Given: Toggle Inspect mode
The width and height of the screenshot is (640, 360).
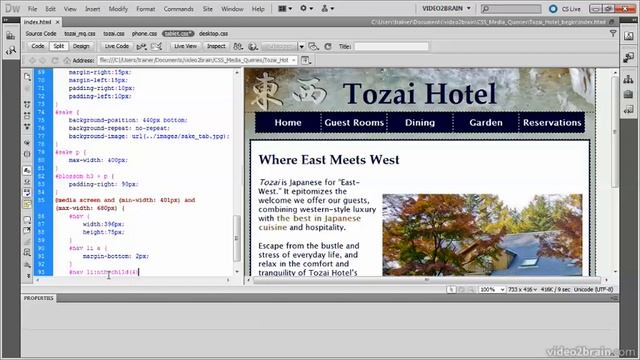Looking at the screenshot, I should (x=216, y=46).
